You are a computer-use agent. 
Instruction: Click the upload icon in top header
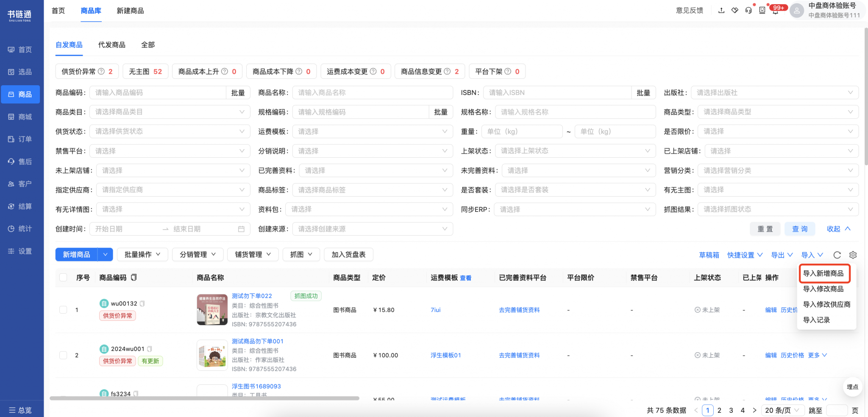click(721, 10)
